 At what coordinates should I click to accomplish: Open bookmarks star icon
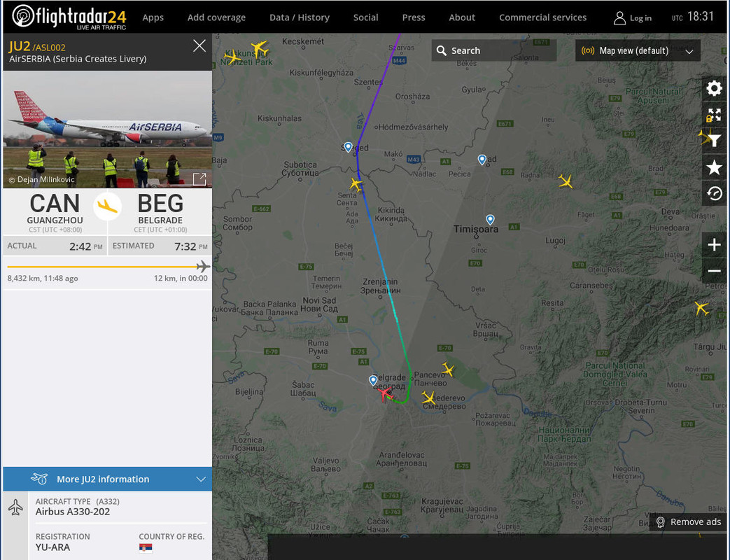(714, 167)
